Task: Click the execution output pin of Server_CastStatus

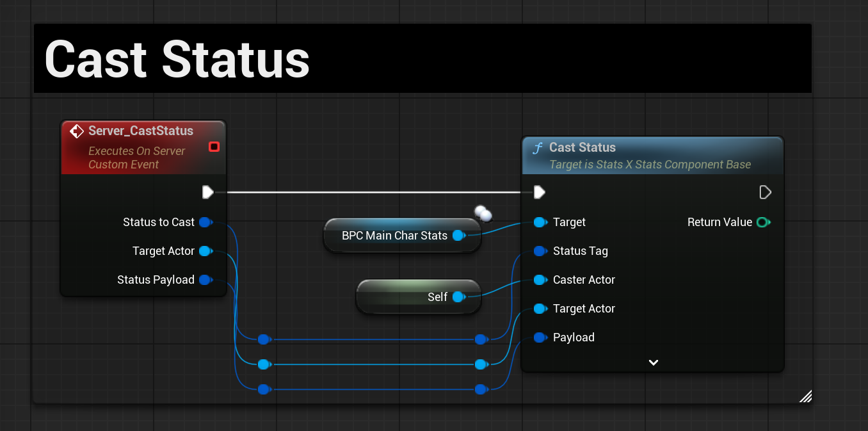Action: [208, 191]
